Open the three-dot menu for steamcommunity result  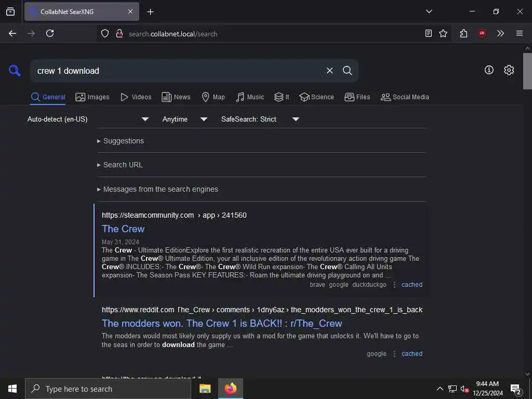pos(394,285)
